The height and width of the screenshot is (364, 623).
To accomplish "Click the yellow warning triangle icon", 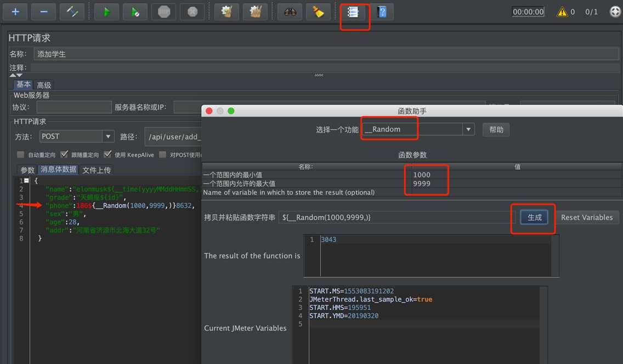I will tap(562, 12).
